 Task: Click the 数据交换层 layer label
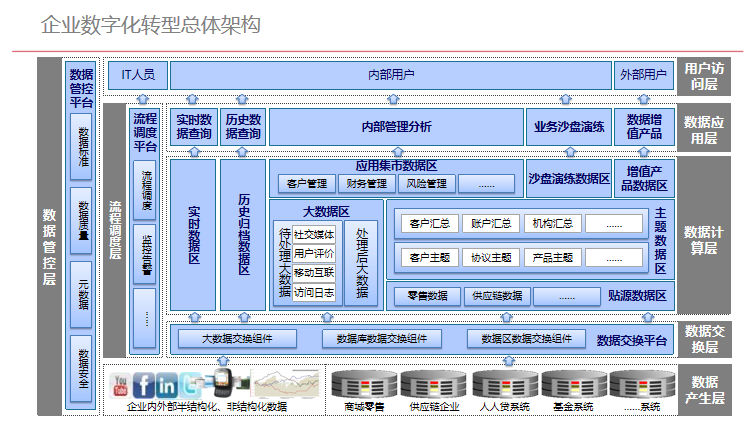[x=704, y=339]
